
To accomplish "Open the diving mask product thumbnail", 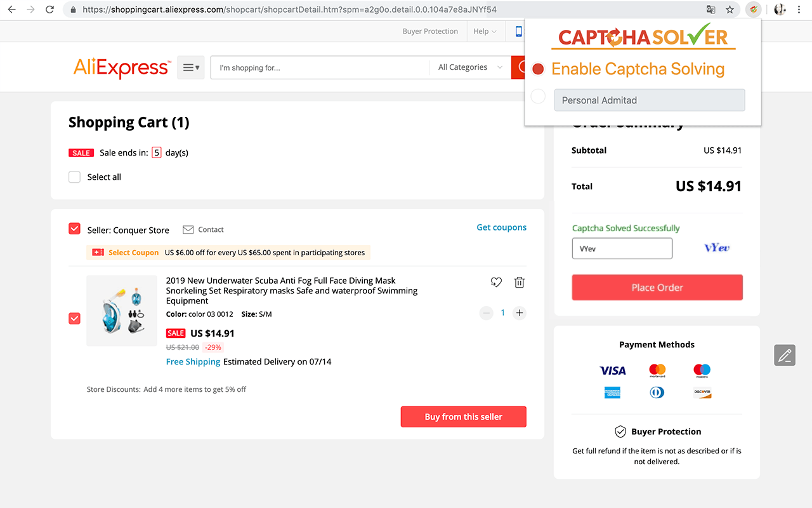I will click(122, 311).
